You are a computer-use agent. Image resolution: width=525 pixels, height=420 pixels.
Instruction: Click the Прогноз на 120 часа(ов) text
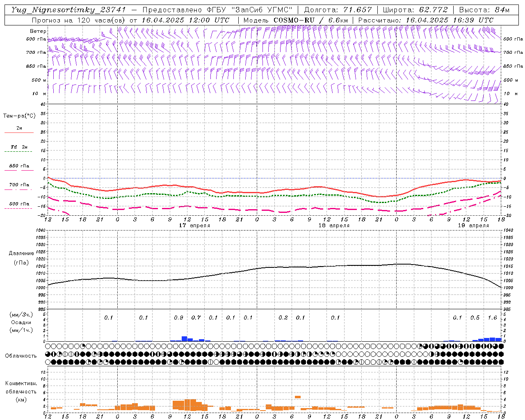pyautogui.click(x=79, y=20)
